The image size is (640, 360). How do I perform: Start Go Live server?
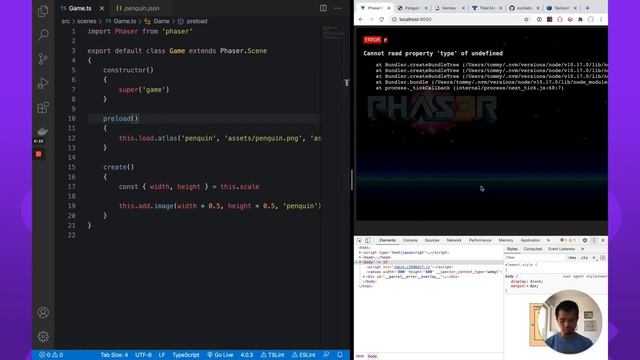[220, 355]
